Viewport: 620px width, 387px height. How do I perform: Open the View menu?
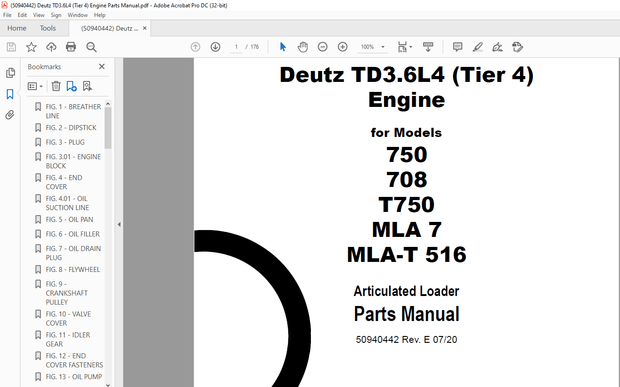[x=38, y=15]
